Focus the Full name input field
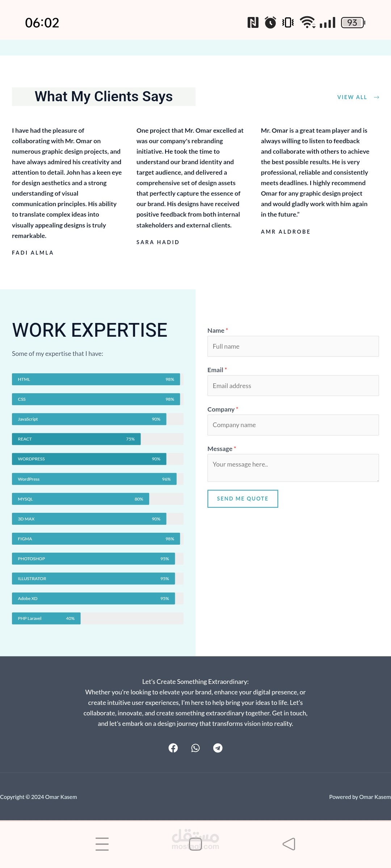391x868 pixels. pos(293,346)
